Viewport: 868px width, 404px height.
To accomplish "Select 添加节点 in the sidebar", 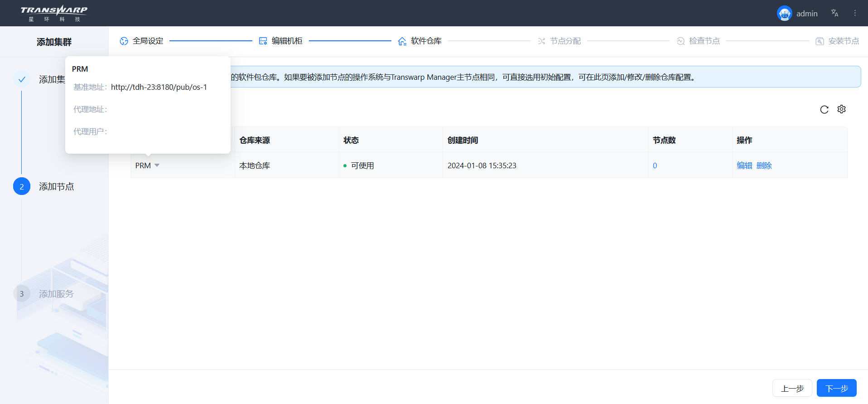I will coord(56,186).
